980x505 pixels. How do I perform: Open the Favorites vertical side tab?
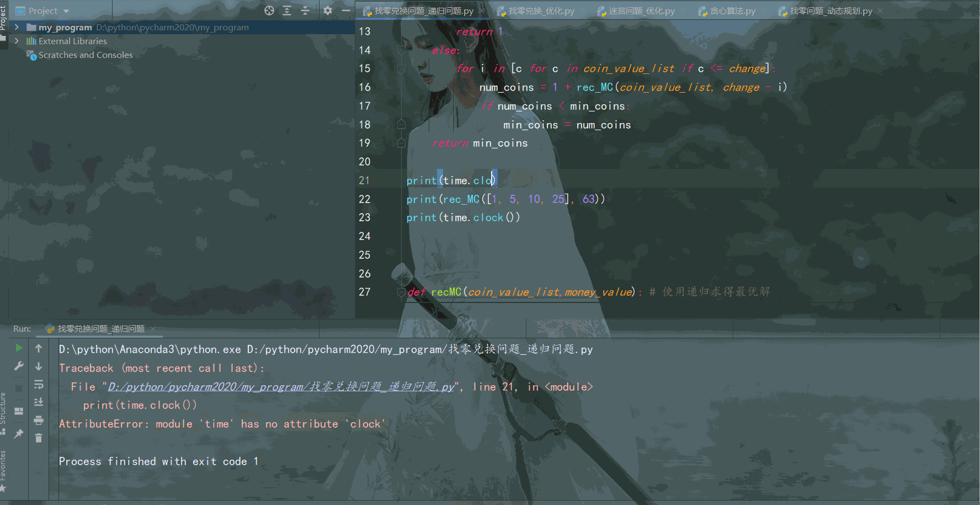coord(3,465)
